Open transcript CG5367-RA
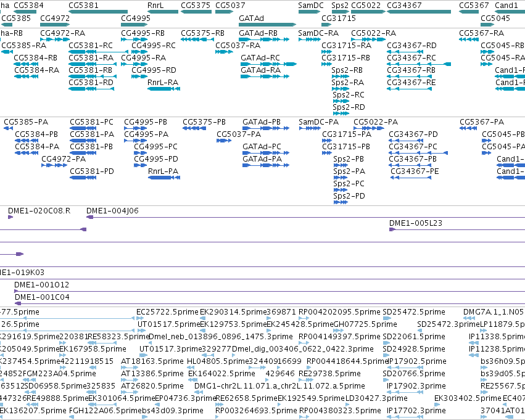 click(x=481, y=33)
